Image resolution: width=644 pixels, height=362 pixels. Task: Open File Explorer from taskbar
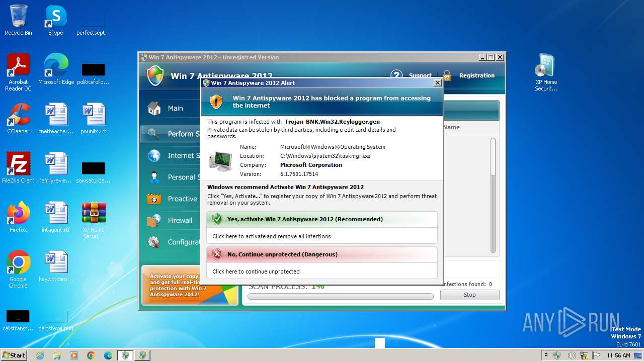click(57, 355)
